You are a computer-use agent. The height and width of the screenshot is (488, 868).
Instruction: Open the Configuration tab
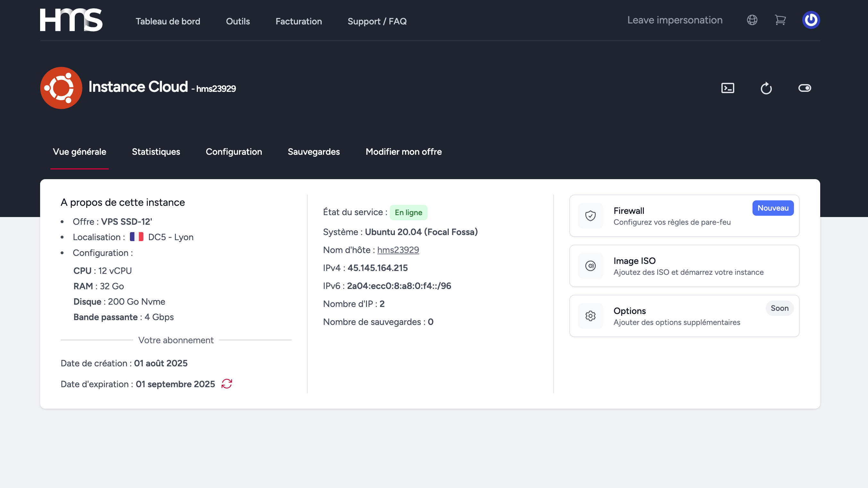coord(234,152)
